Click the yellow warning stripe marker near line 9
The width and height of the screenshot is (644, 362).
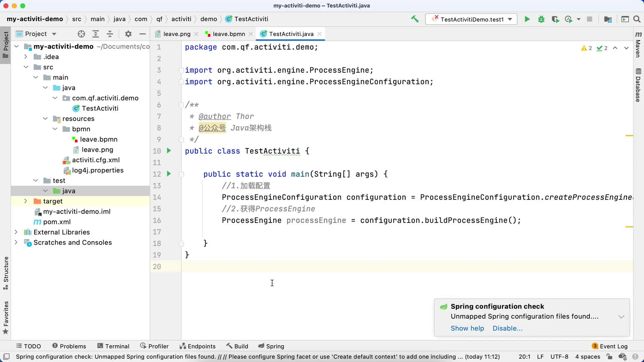coord(629,135)
